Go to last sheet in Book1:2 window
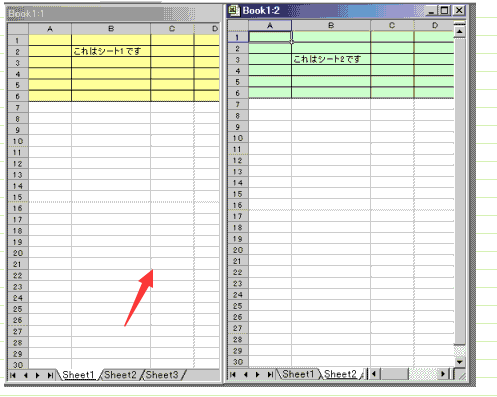The height and width of the screenshot is (397, 497). (270, 374)
